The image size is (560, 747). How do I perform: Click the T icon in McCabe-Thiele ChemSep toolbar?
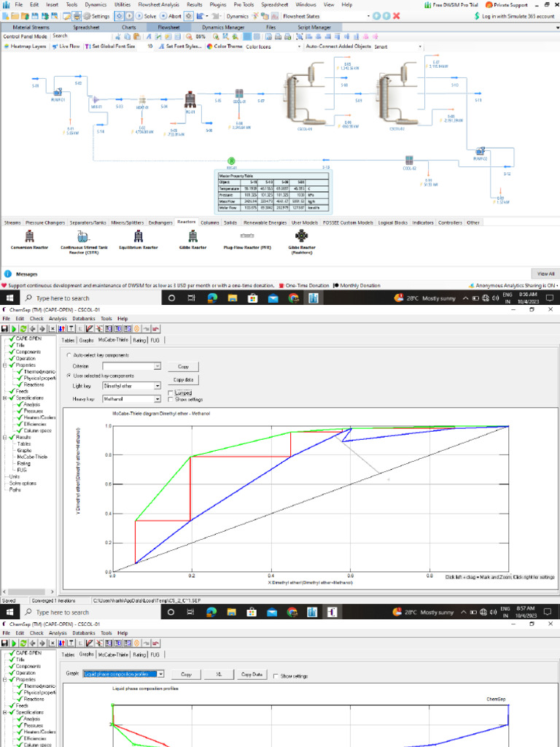point(71,329)
